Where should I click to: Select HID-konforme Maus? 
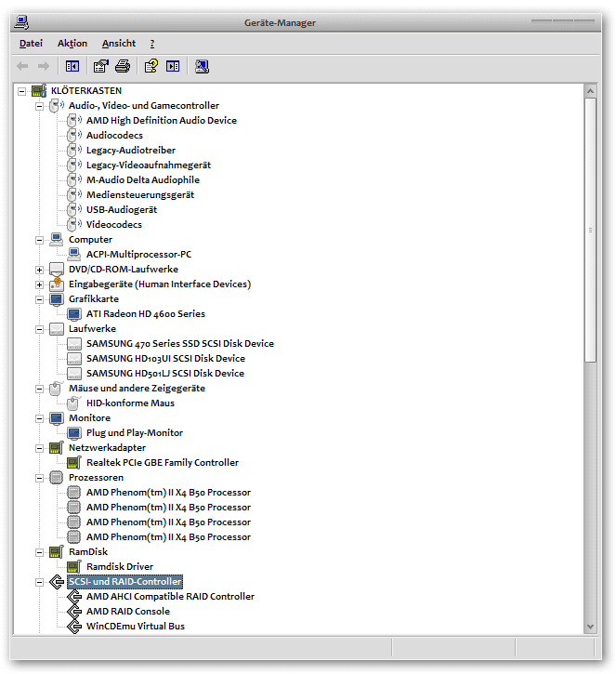coord(130,403)
